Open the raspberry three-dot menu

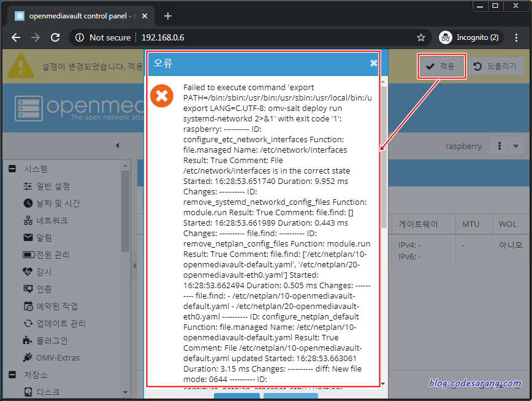pyautogui.click(x=499, y=146)
